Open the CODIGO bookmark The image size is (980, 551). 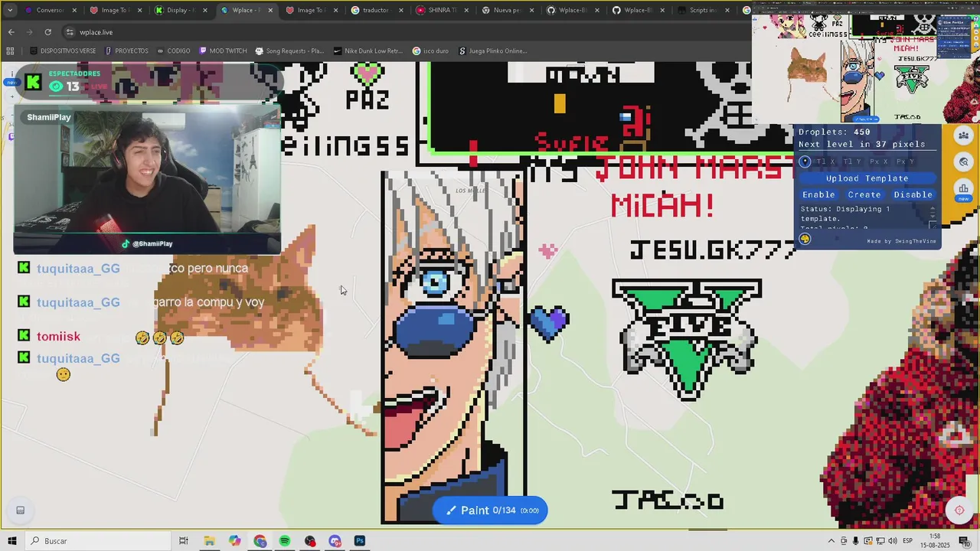tap(173, 51)
